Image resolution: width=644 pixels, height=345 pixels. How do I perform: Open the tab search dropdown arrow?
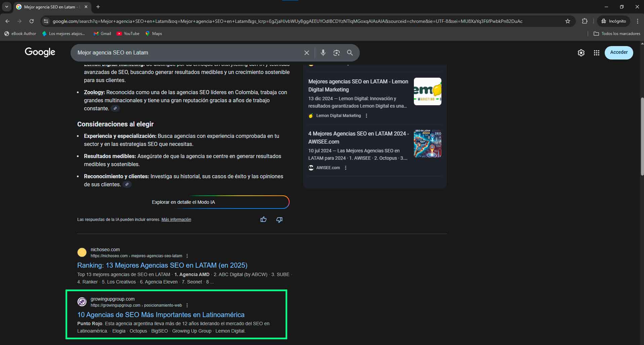pos(6,7)
